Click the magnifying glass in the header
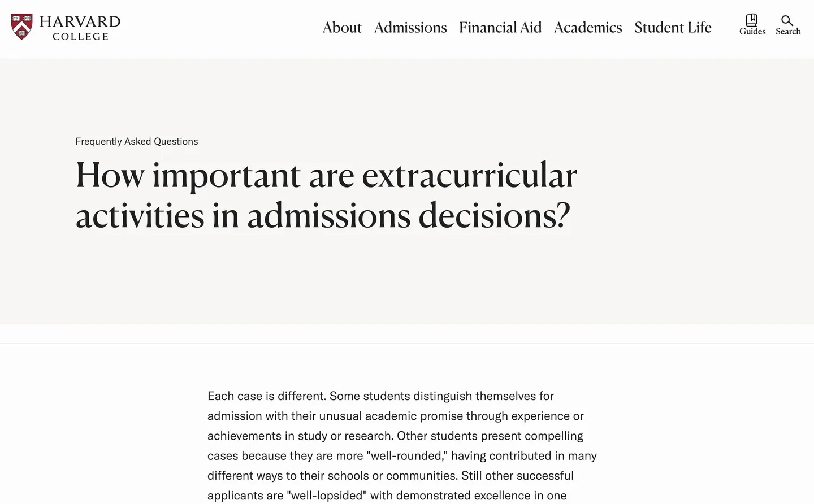814x504 pixels. (788, 21)
